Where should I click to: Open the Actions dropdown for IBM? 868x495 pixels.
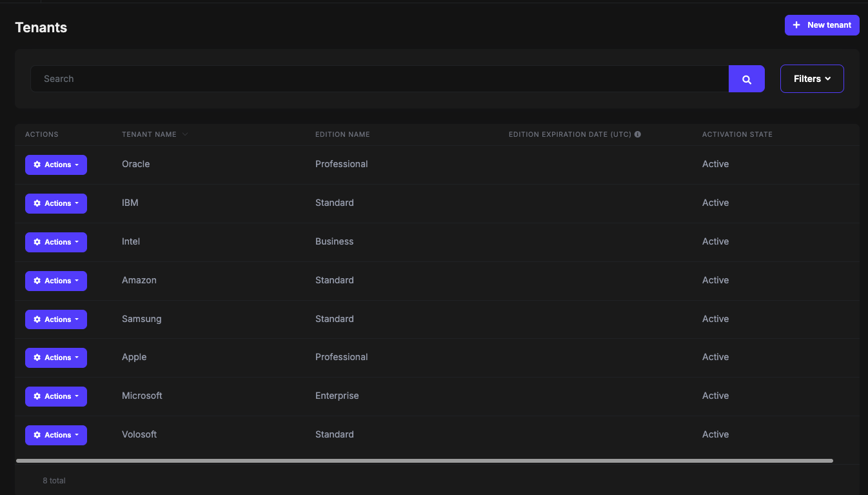point(56,203)
